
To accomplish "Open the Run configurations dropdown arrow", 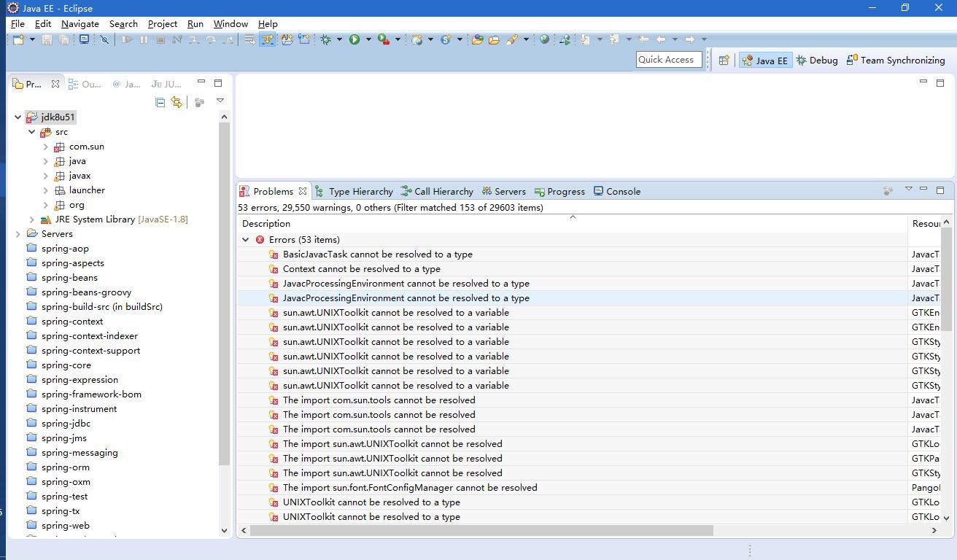I will tap(368, 39).
